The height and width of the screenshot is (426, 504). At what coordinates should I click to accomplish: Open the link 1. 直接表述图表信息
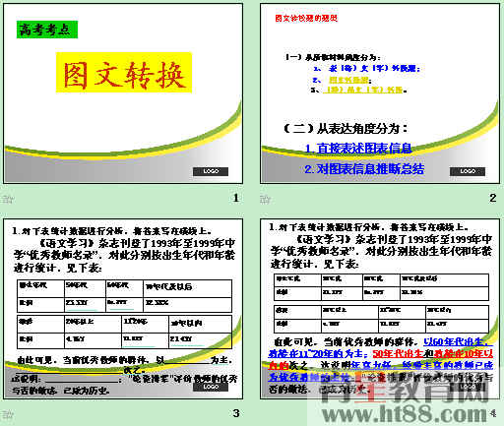[358, 149]
